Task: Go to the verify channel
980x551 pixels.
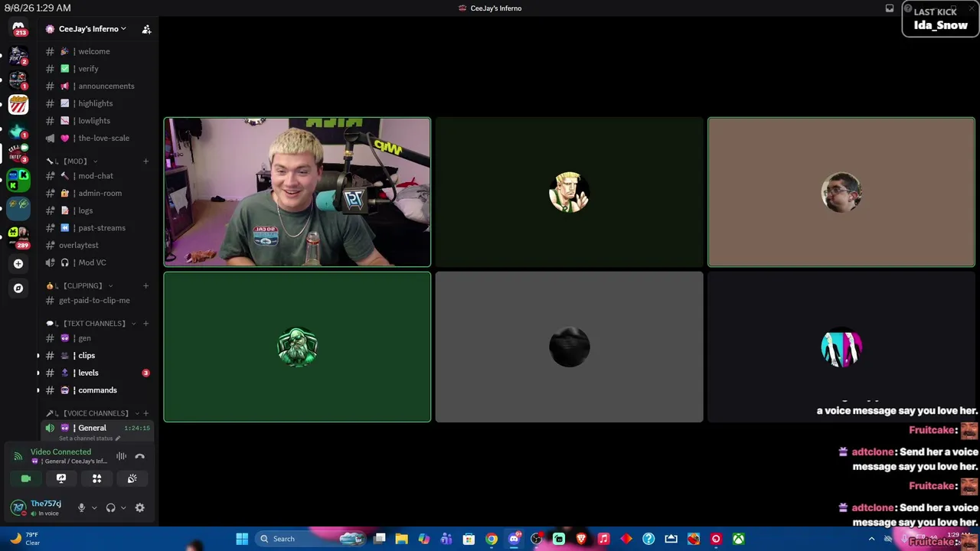Action: (97, 69)
